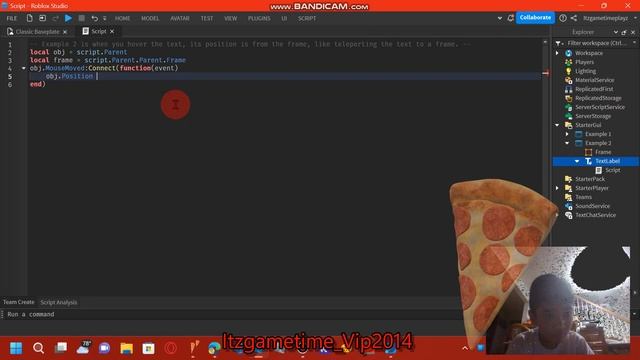Collapse the Example 2 ScreenGui node
This screenshot has height=360, width=640.
(567, 143)
